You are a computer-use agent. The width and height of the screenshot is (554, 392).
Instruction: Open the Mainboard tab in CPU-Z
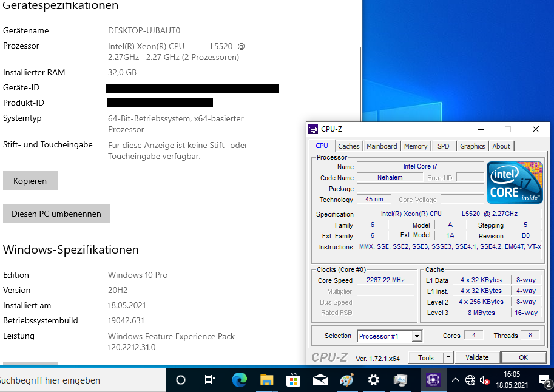tap(382, 146)
